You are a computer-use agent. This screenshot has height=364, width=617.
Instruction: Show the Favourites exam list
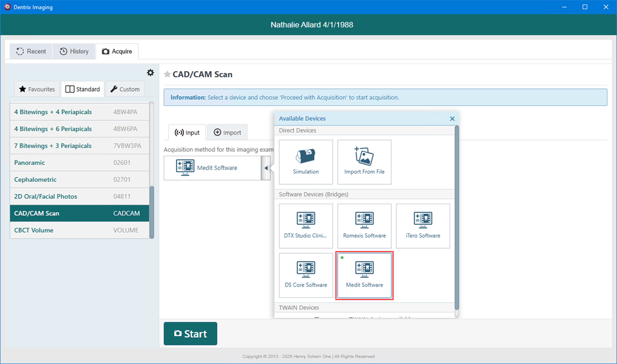(x=37, y=89)
